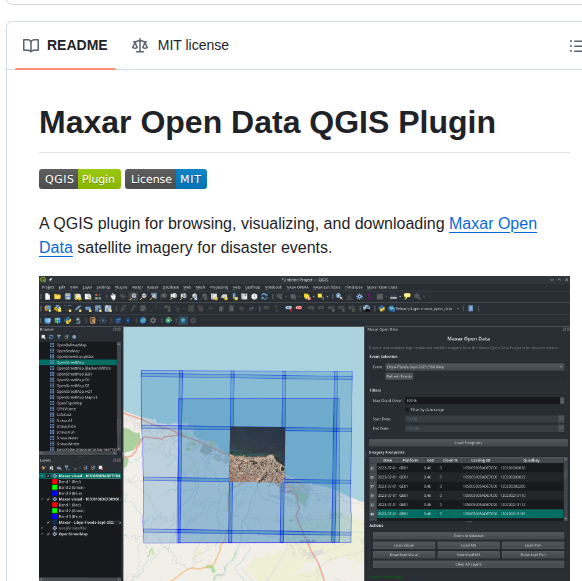
Task: Follow the Maxar Open Data link
Action: 493,223
